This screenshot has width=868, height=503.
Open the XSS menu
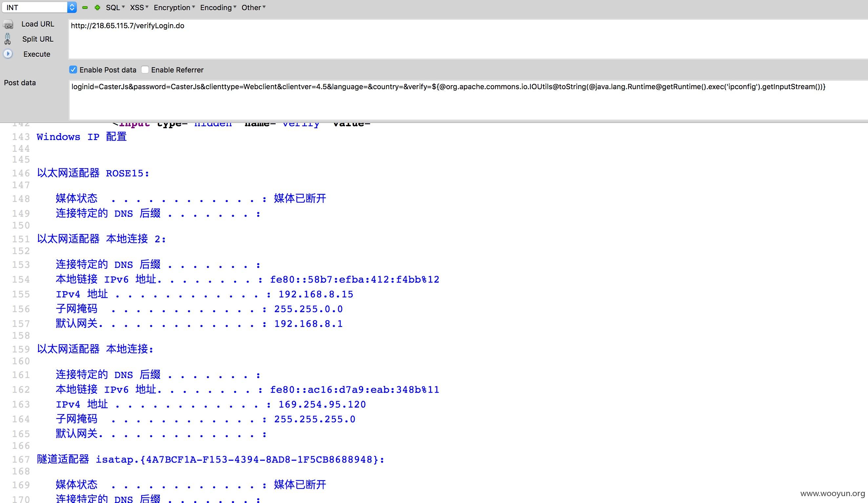point(139,8)
